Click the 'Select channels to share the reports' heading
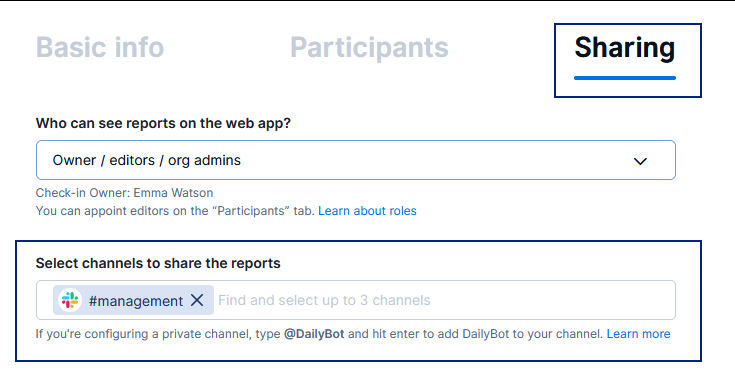This screenshot has width=735, height=370. 158,263
